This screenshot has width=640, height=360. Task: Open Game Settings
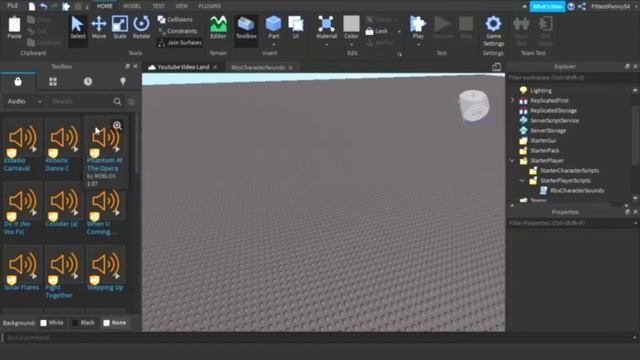point(493,31)
